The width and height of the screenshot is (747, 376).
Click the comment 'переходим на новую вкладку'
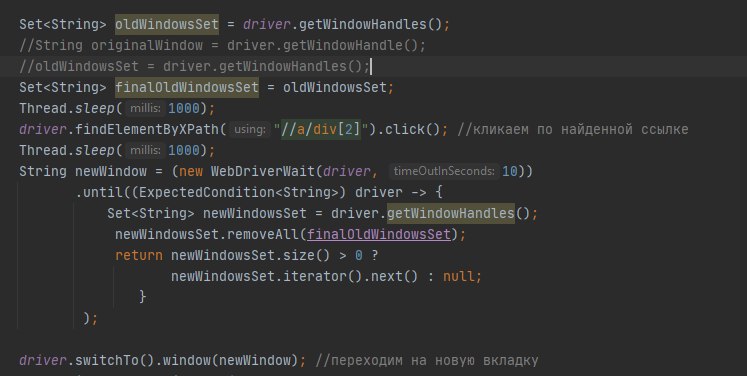[x=427, y=360]
